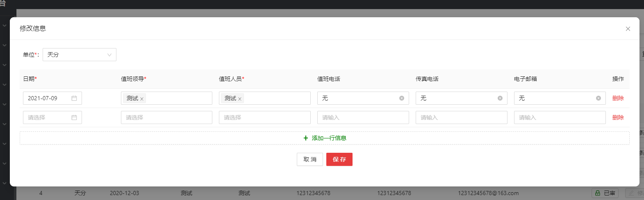644x200 pixels.
Task: Focus the first row 传真电话 input
Action: 462,98
